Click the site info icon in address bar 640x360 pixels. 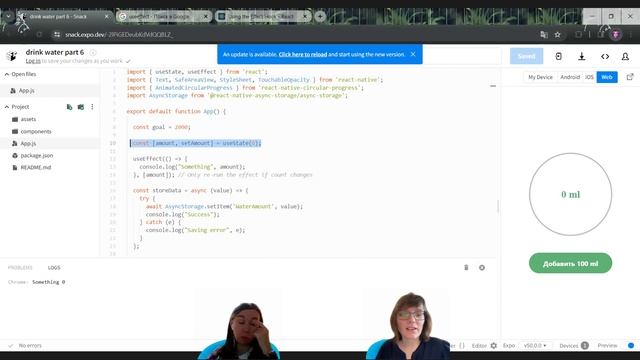click(x=57, y=35)
